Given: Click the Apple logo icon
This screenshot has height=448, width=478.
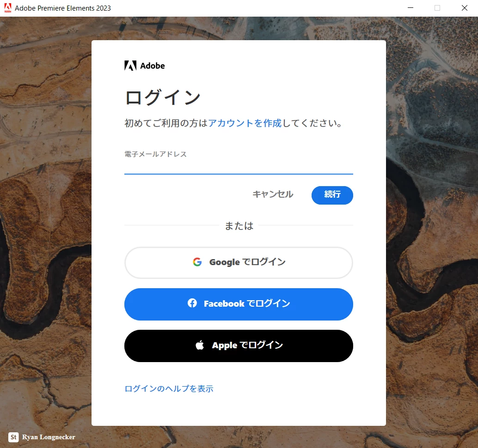Looking at the screenshot, I should (200, 345).
